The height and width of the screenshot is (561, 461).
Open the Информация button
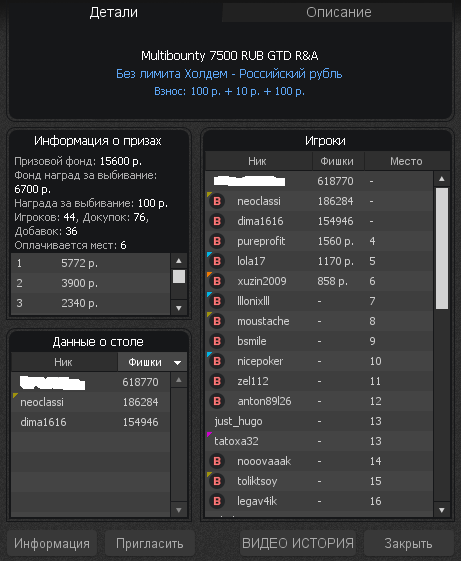point(52,543)
